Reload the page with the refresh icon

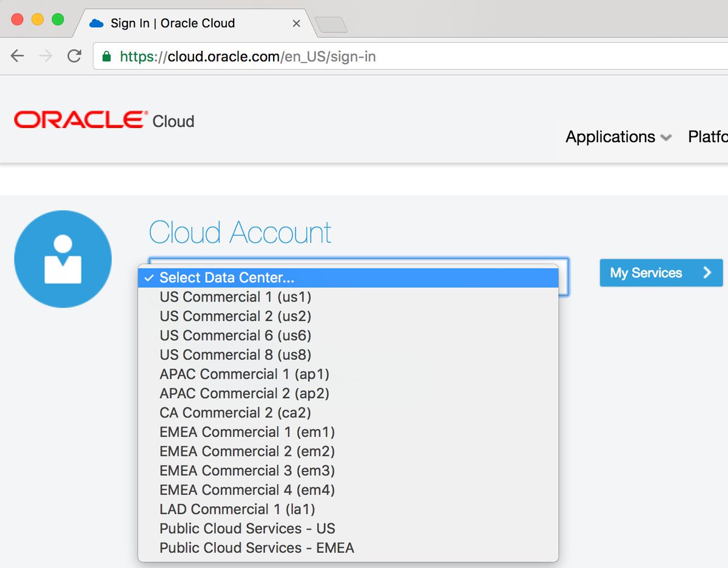pos(74,56)
